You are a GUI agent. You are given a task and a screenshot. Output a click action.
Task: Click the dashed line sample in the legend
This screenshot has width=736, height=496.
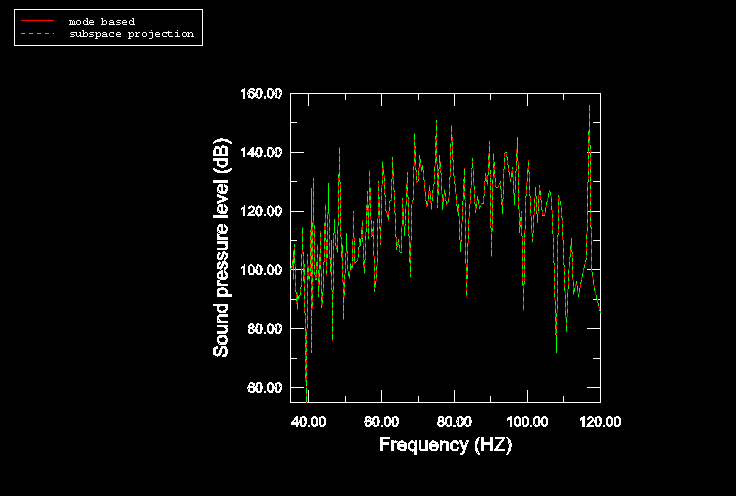pyautogui.click(x=36, y=34)
